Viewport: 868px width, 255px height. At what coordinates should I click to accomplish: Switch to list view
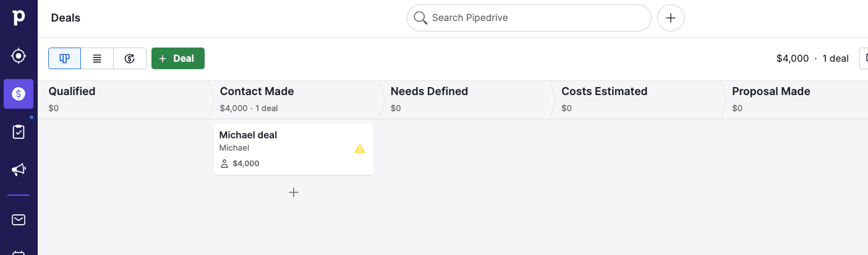point(97,59)
